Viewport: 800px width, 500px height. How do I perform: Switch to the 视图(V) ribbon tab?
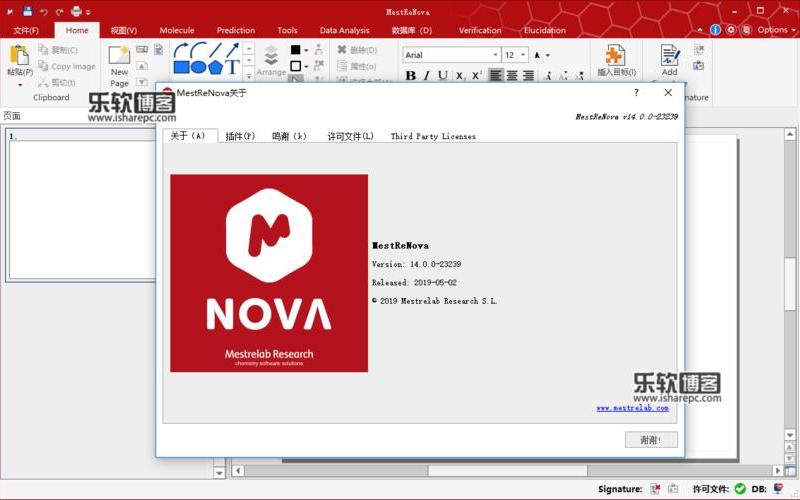(123, 30)
